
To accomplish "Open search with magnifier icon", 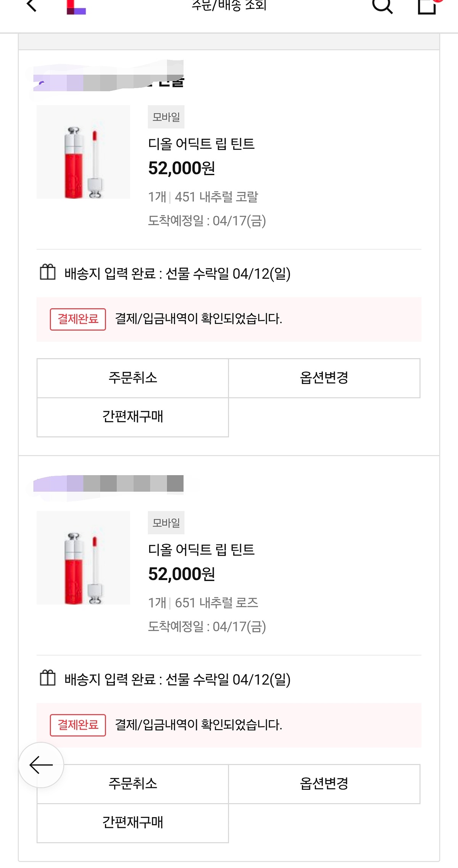I will click(x=382, y=6).
